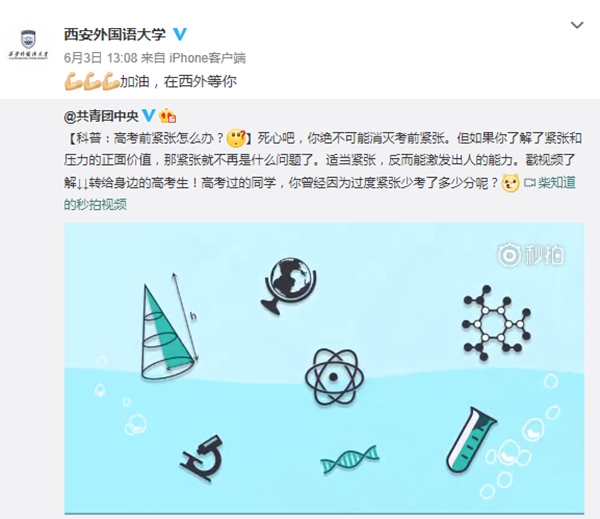The image size is (600, 519).
Task: Open 西安外国语大学 profile name link
Action: point(114,34)
